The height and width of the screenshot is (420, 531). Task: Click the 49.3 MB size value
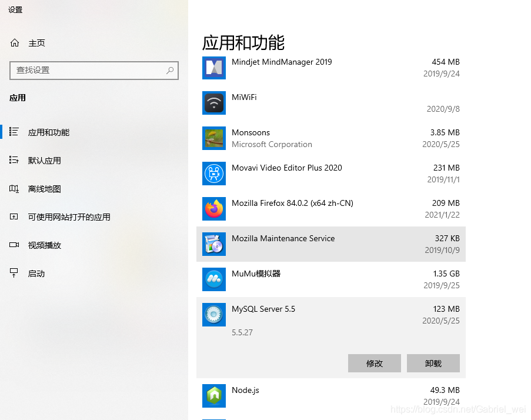point(445,390)
